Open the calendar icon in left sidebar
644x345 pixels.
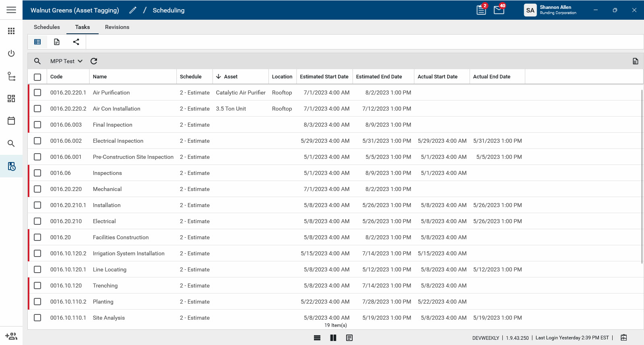coord(11,121)
